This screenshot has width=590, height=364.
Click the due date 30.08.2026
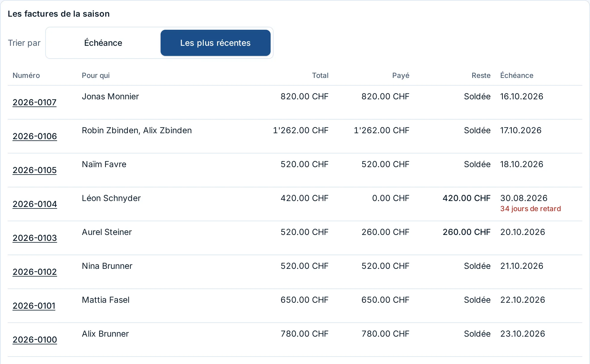(524, 198)
